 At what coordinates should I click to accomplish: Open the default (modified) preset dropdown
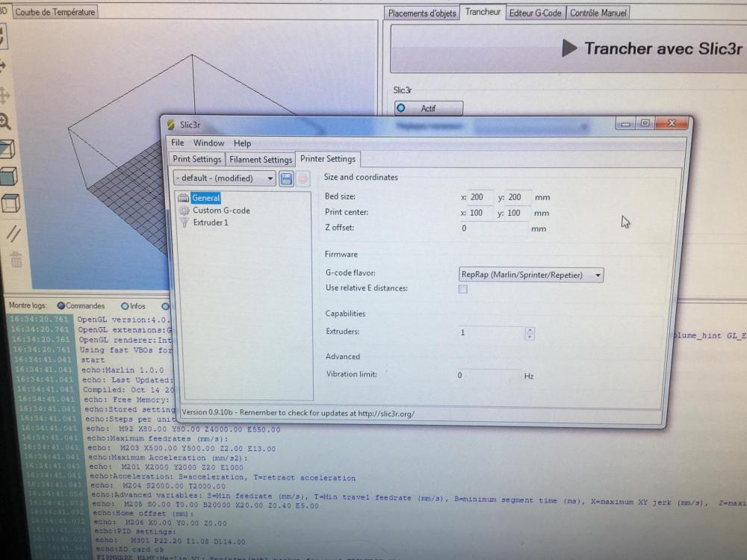click(x=224, y=178)
